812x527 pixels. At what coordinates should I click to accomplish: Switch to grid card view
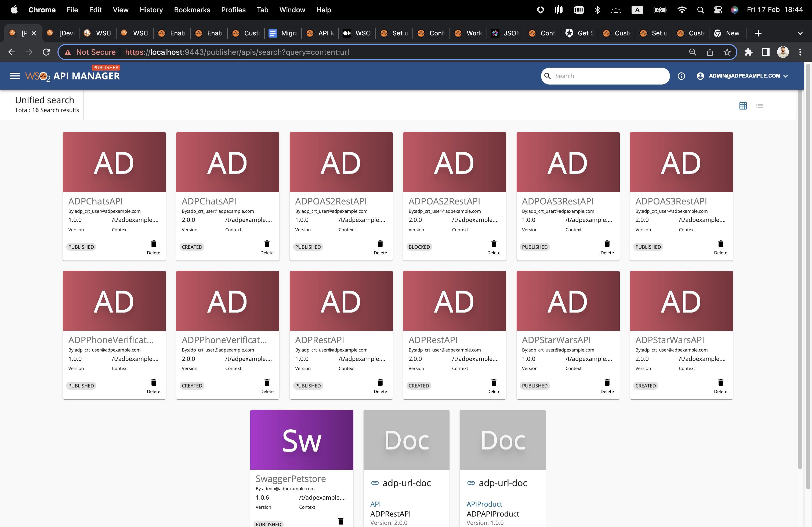click(x=743, y=106)
